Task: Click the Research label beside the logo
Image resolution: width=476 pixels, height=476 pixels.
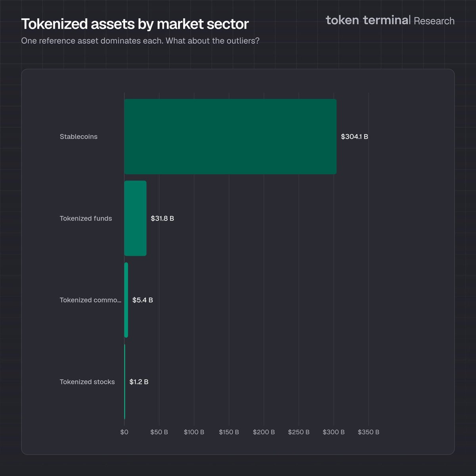Action: [434, 21]
